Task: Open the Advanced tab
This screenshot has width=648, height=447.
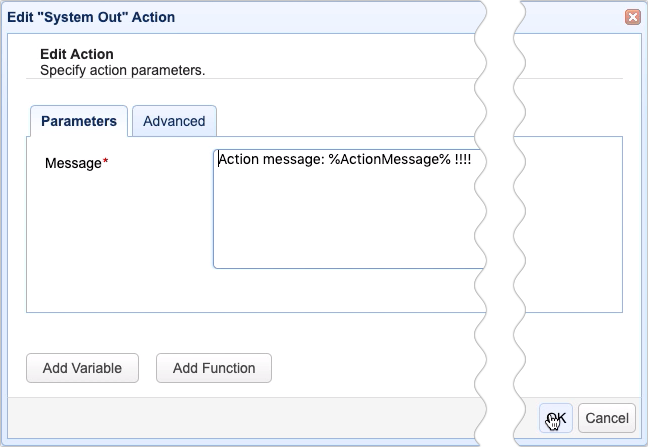Action: [x=174, y=121]
